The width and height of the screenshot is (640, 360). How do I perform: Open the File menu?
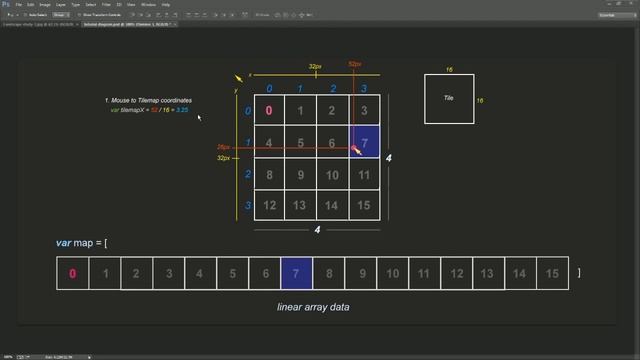(x=18, y=4)
